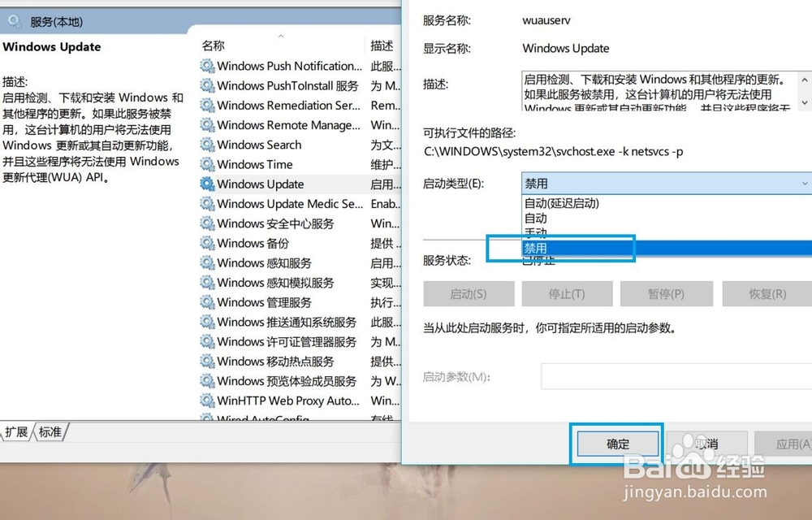The image size is (812, 520).
Task: Select Windows Search service row text
Action: point(260,145)
